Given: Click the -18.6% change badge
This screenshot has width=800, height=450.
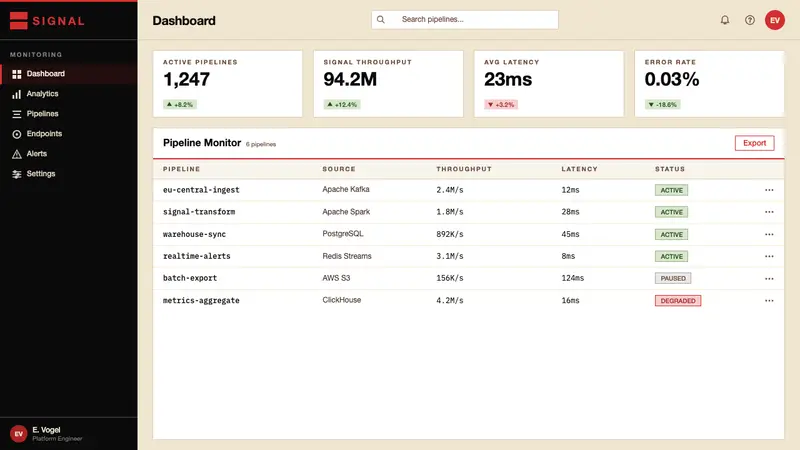Looking at the screenshot, I should tap(662, 105).
